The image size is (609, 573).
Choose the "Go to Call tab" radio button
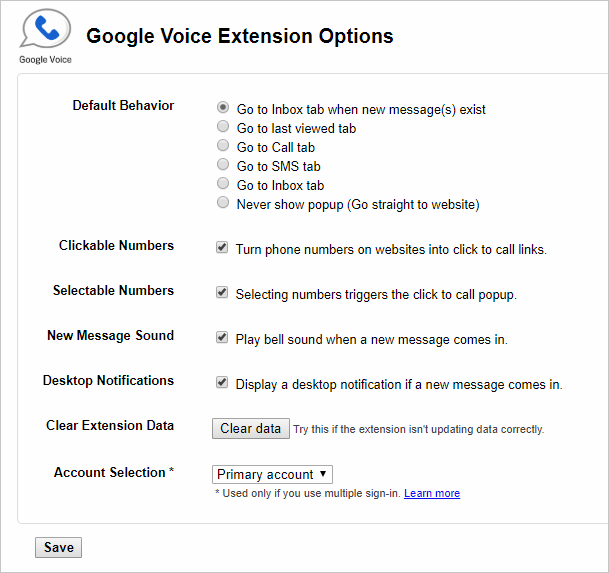tap(223, 146)
